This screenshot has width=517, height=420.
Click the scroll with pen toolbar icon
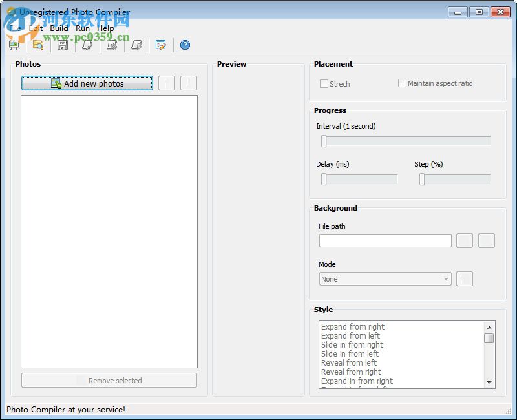(87, 45)
